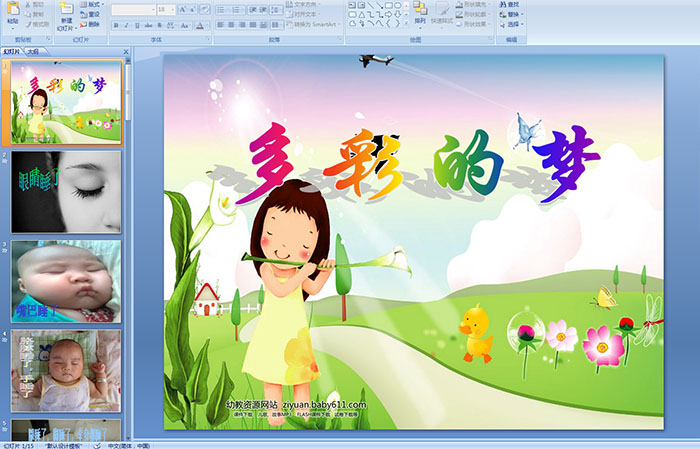Screen dimensions: 700x449
Task: Toggle the Bullets list button
Action: coord(222,9)
